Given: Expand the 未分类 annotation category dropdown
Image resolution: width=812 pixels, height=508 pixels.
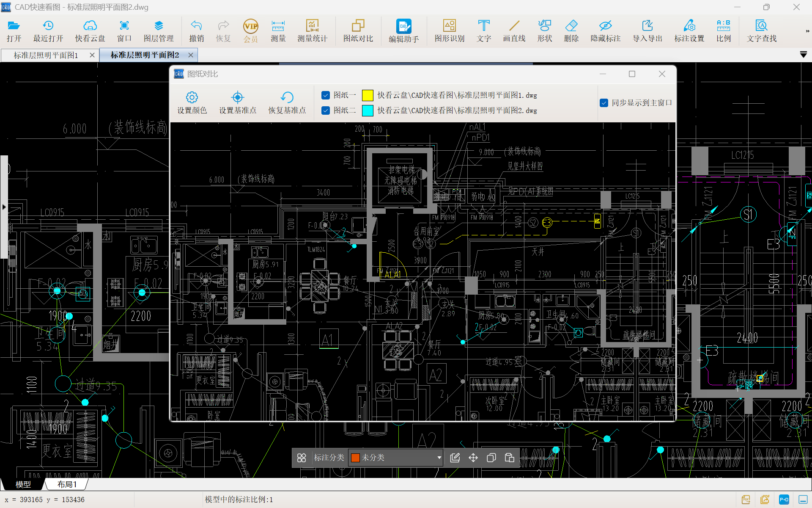Looking at the screenshot, I should pos(439,458).
